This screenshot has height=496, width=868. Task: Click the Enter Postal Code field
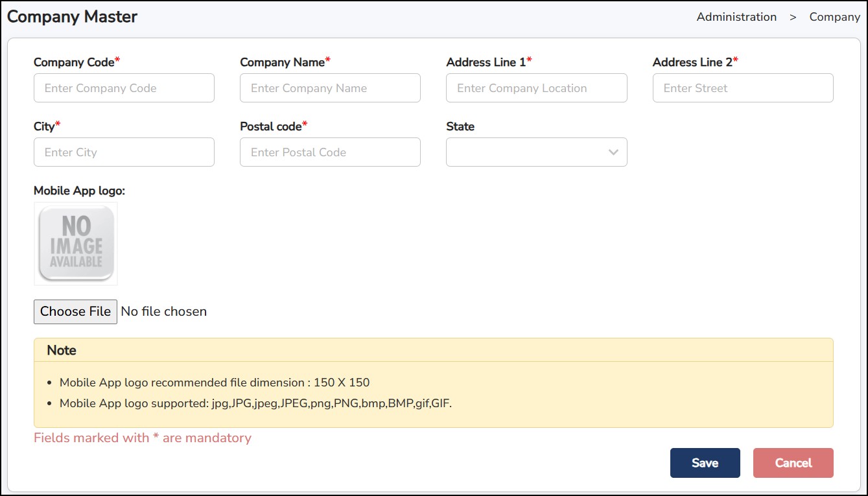tap(330, 152)
